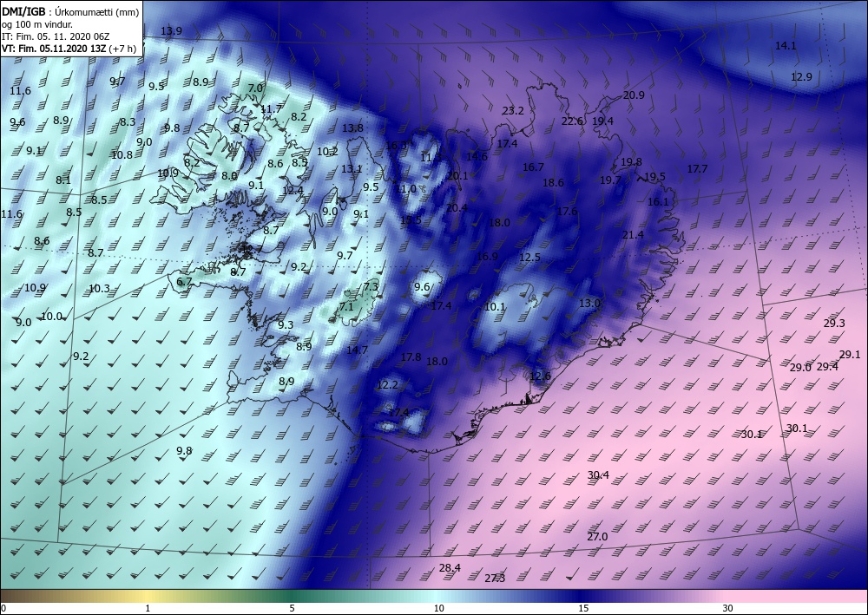868x615 pixels.
Task: Click the color scale label 15
Action: point(583,609)
